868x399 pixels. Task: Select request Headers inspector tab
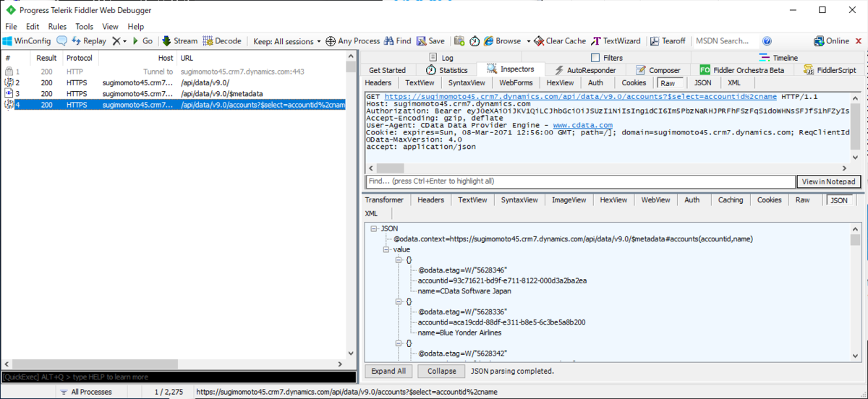(378, 82)
